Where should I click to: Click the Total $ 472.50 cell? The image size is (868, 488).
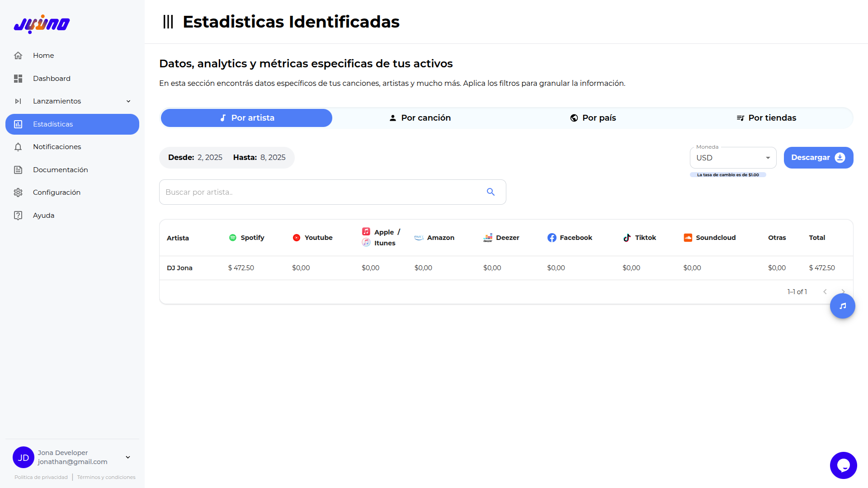[x=822, y=268]
